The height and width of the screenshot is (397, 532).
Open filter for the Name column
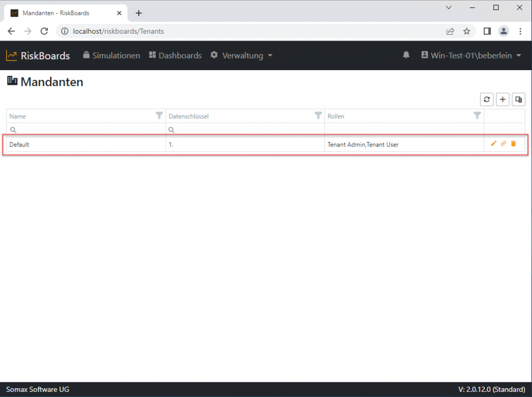coord(159,116)
